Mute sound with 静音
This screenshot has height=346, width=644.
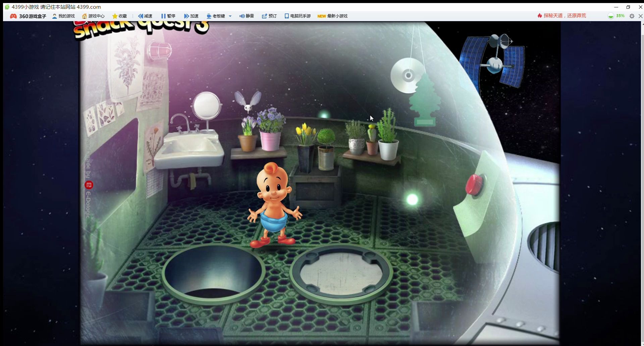247,16
